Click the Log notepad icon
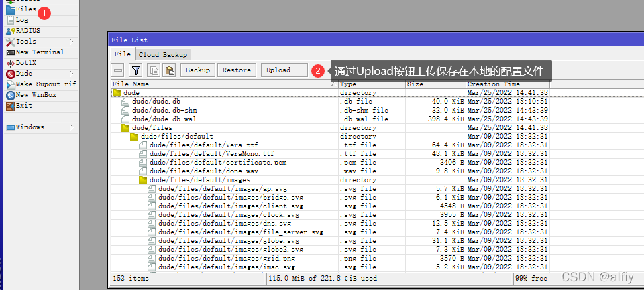The image size is (644, 290). [10, 20]
